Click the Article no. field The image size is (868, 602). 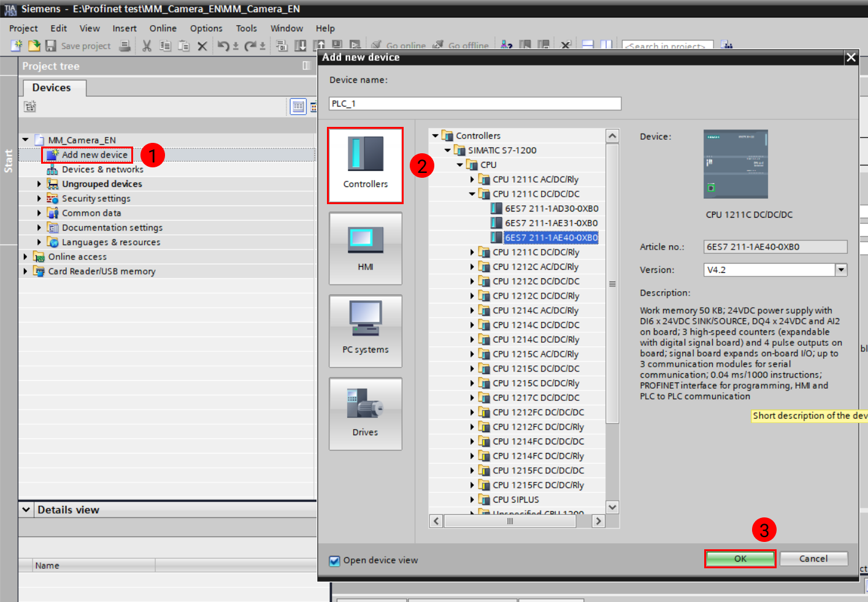pos(775,247)
